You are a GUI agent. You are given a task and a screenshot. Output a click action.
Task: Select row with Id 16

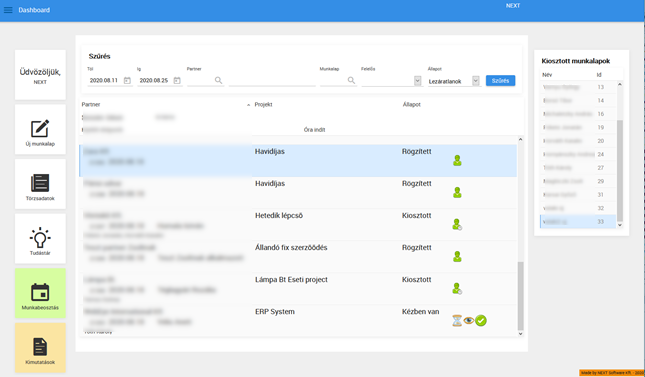[578, 114]
